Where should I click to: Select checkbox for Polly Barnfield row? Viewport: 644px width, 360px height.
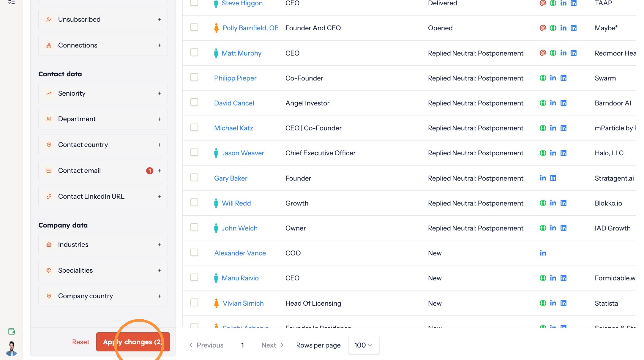[x=194, y=27]
